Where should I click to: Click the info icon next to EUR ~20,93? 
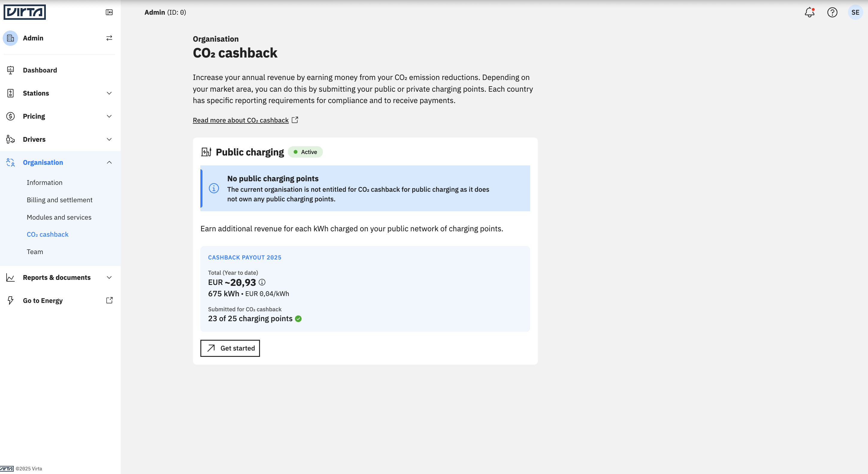(x=262, y=282)
